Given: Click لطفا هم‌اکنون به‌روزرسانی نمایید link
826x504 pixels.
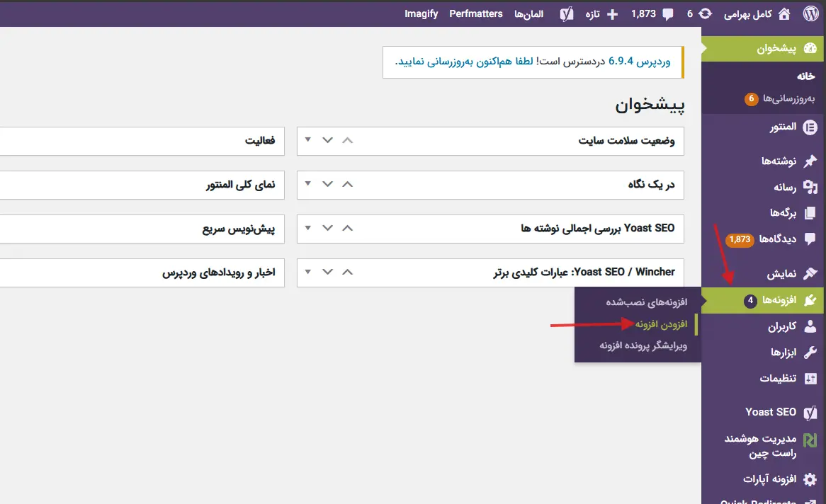Looking at the screenshot, I should 463,62.
